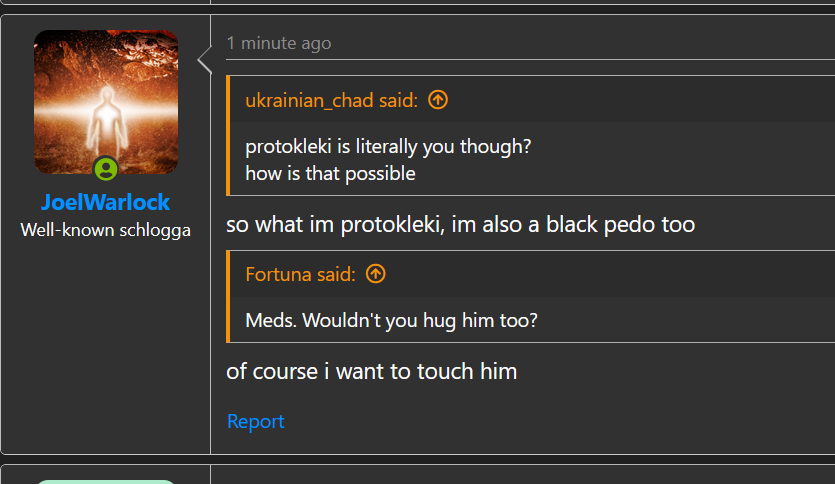
Task: Open the 1 minute ago timestamp permalink
Action: tap(279, 43)
